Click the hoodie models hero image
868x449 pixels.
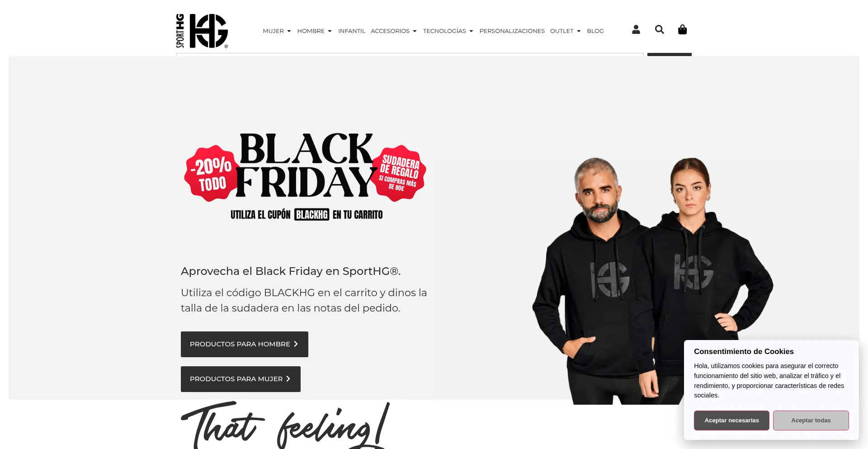click(x=652, y=280)
